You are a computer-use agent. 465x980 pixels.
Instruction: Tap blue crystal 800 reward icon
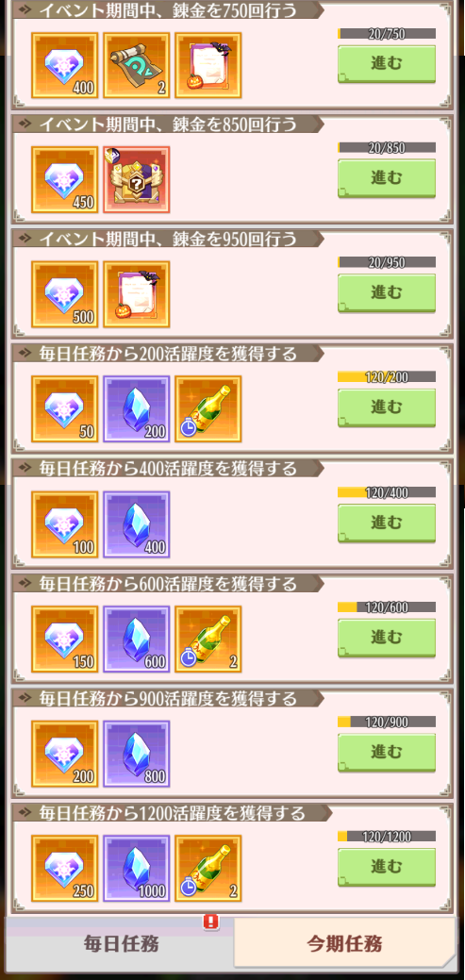(x=136, y=754)
